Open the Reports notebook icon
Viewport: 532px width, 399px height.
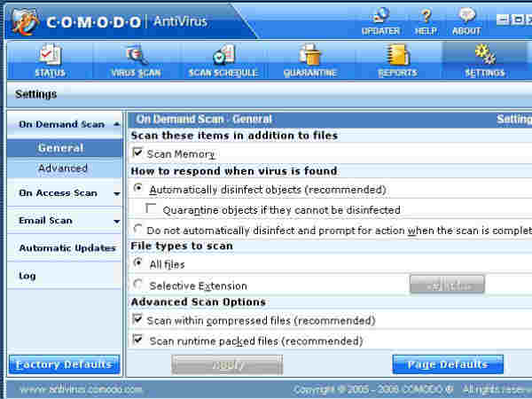397,54
